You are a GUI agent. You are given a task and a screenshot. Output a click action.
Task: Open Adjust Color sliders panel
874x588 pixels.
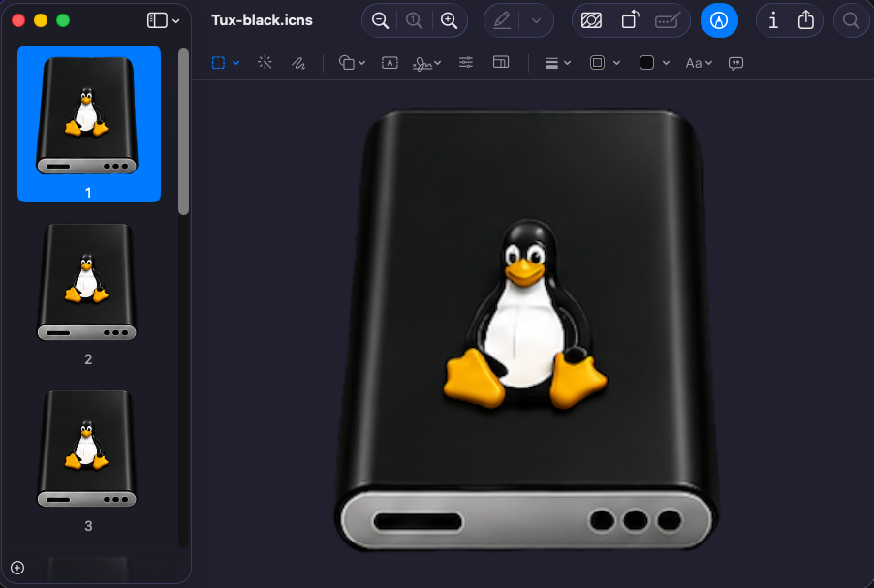466,62
